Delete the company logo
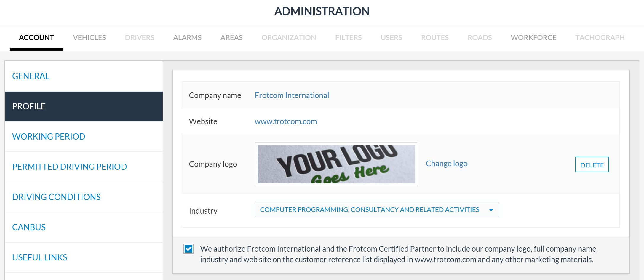The width and height of the screenshot is (644, 280). pos(592,165)
